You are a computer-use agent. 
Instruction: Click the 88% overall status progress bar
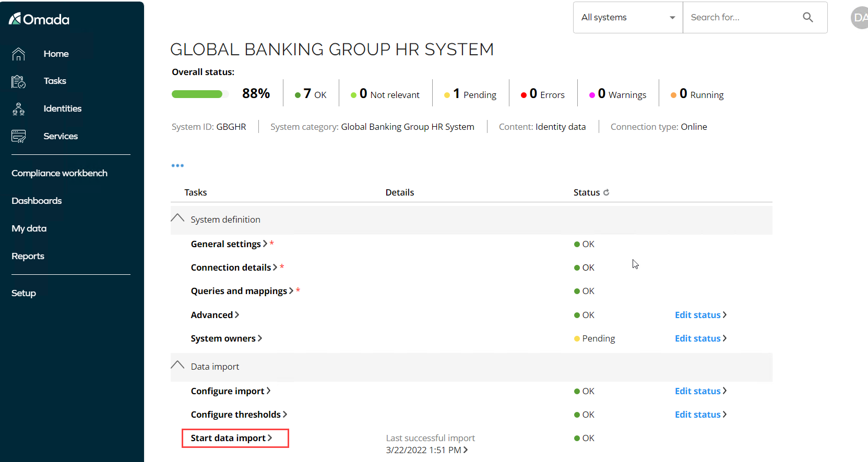click(200, 94)
